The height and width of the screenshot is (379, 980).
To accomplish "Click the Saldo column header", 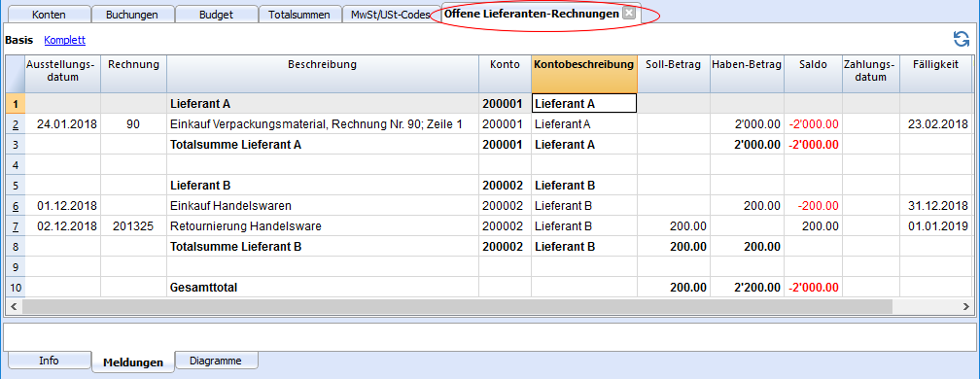I will [x=813, y=74].
